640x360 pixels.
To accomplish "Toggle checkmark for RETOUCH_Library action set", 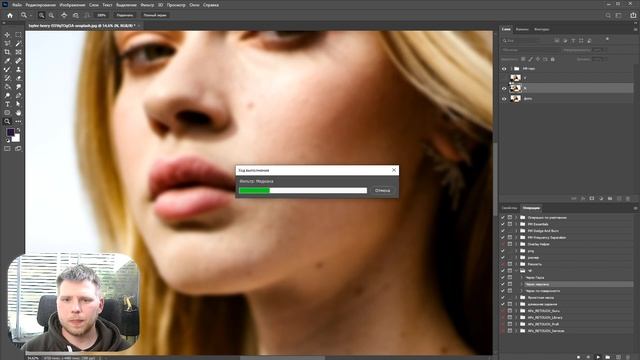I will pos(503,317).
